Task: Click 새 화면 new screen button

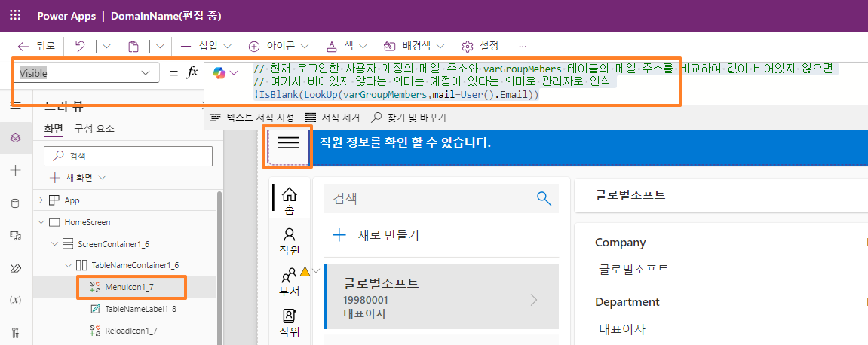Action: 78,178
